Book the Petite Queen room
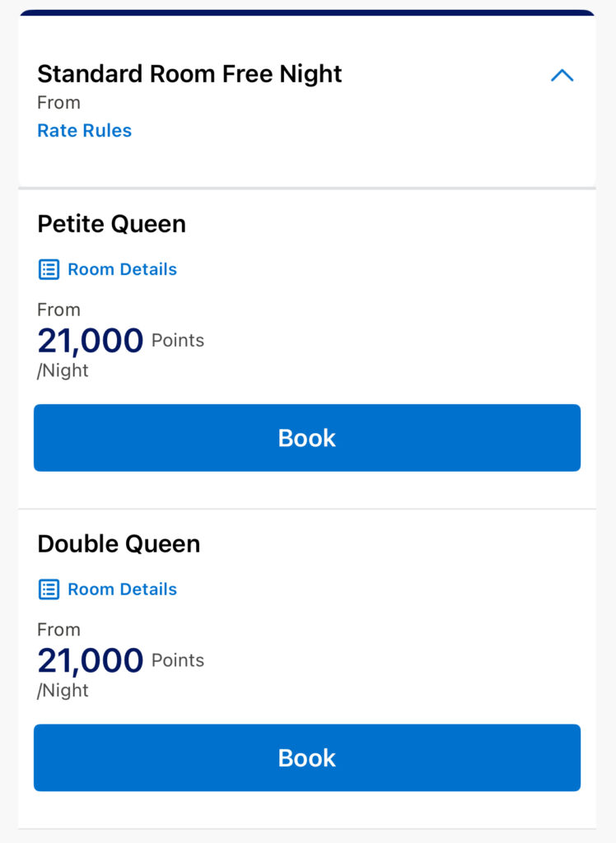616x843 pixels. [x=306, y=438]
